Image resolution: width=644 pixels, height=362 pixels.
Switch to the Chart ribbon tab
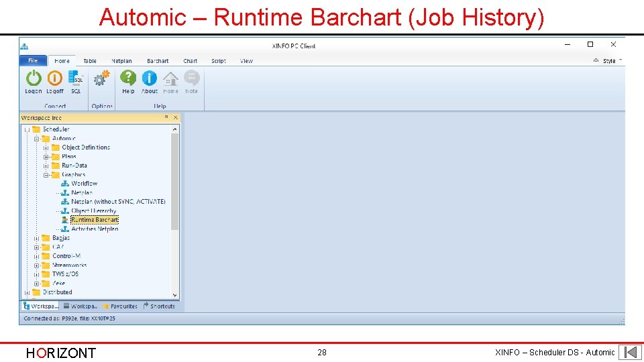pyautogui.click(x=190, y=61)
